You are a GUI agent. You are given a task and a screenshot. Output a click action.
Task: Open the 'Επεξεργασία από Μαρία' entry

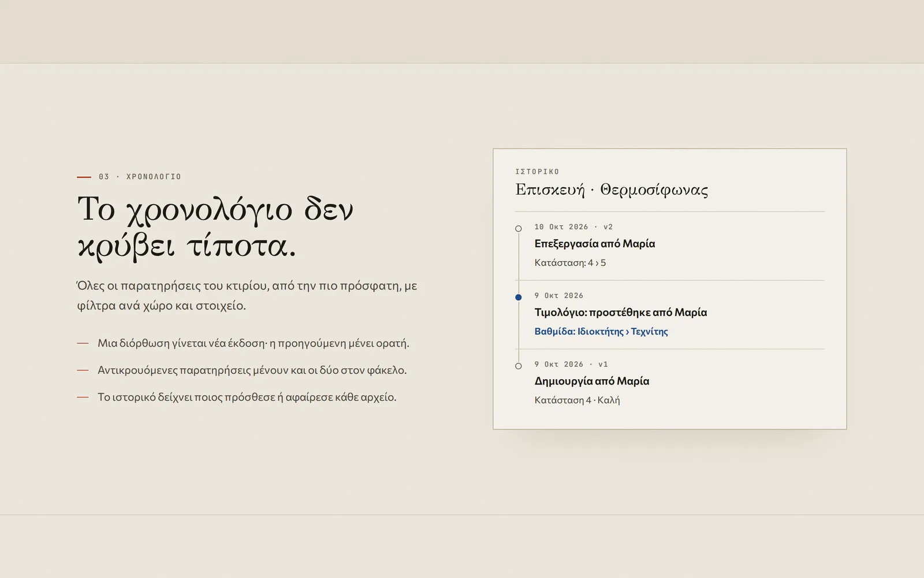point(594,244)
